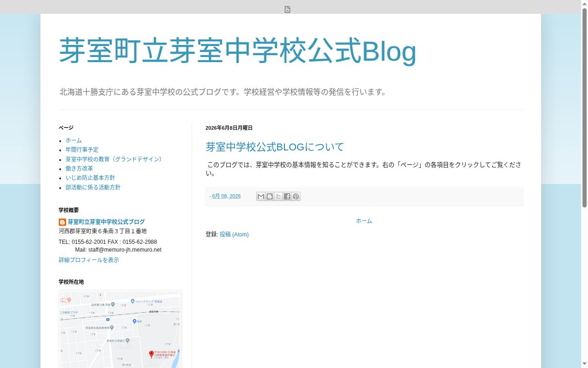This screenshot has height=368, width=588.
Task: Click ホーム link below the post
Action: (364, 221)
